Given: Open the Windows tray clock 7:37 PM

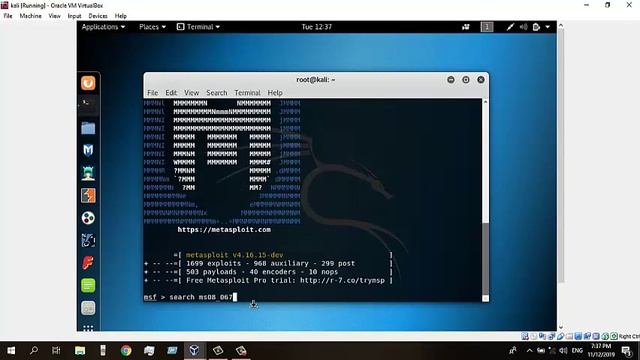Looking at the screenshot, I should click(601, 351).
